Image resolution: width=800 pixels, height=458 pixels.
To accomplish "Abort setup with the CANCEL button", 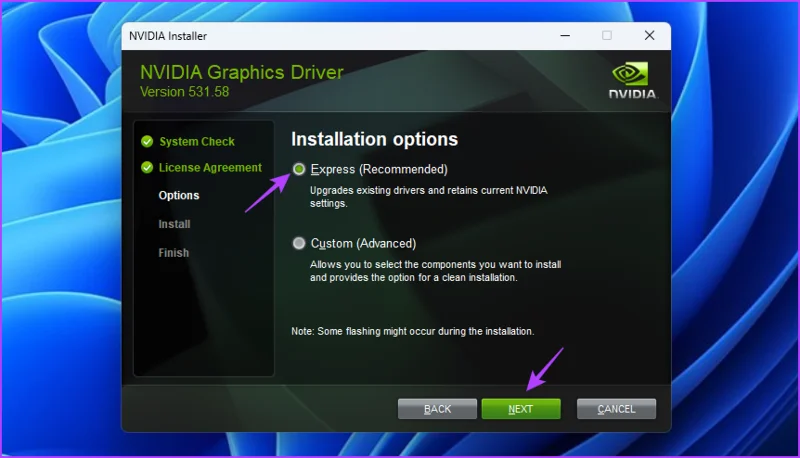I will (616, 409).
